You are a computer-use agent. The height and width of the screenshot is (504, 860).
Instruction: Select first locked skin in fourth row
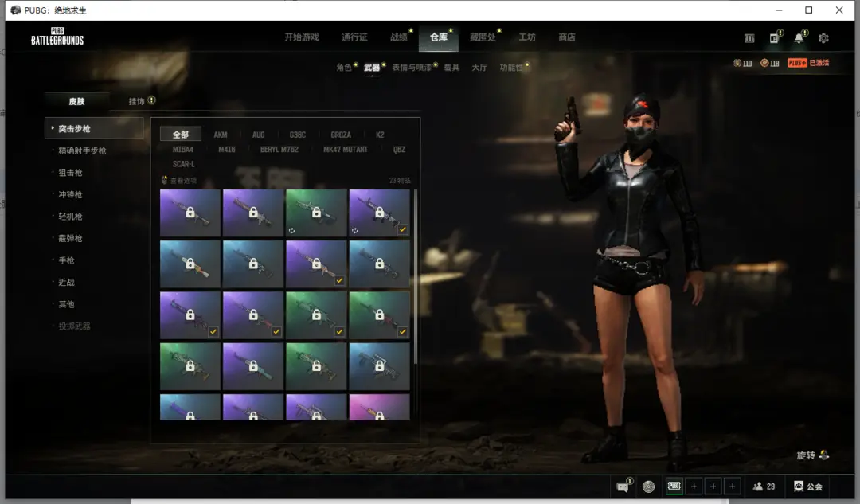tap(190, 366)
